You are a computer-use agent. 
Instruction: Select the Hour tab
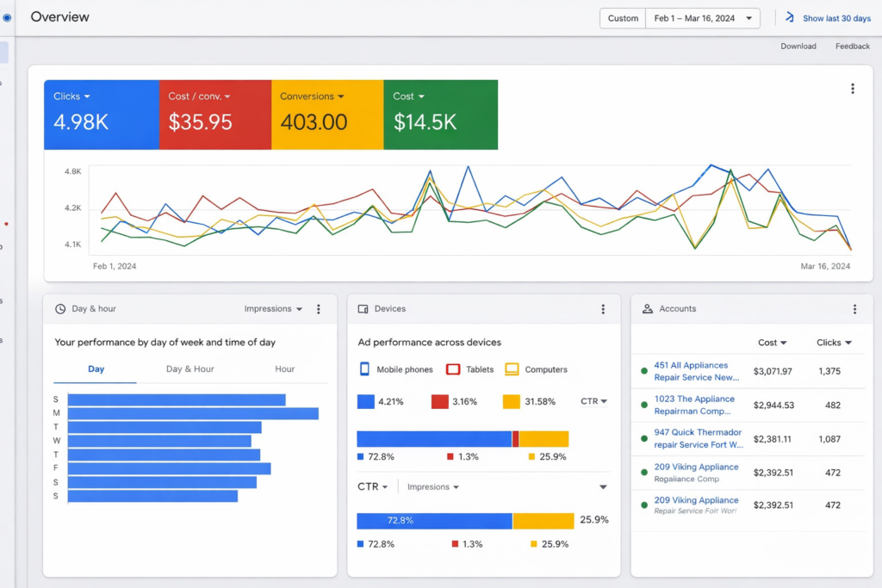click(x=284, y=369)
